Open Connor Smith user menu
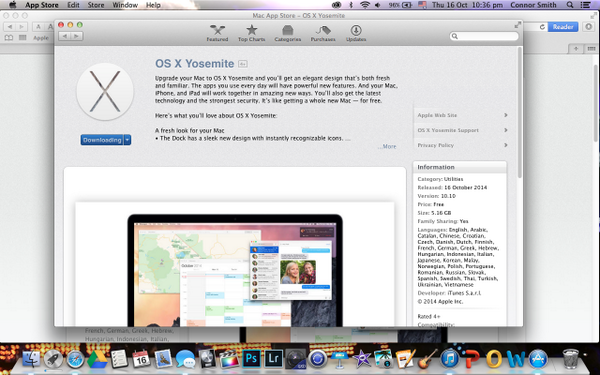Screen dimensions: 600x375 [533, 5]
